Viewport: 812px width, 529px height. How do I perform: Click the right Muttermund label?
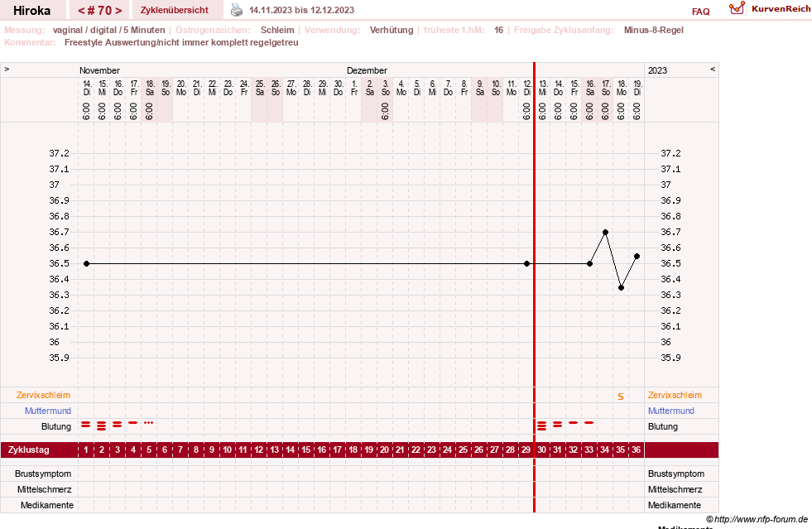point(670,411)
